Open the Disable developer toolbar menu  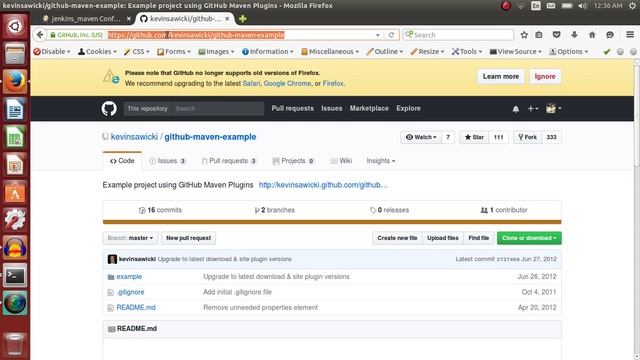pos(52,52)
